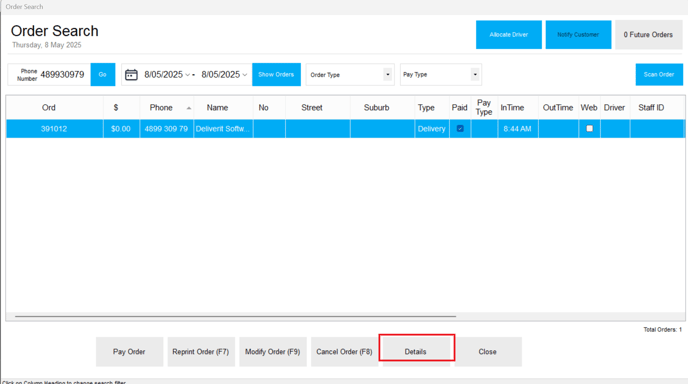
Task: Click the Notify Customer button
Action: click(x=578, y=35)
